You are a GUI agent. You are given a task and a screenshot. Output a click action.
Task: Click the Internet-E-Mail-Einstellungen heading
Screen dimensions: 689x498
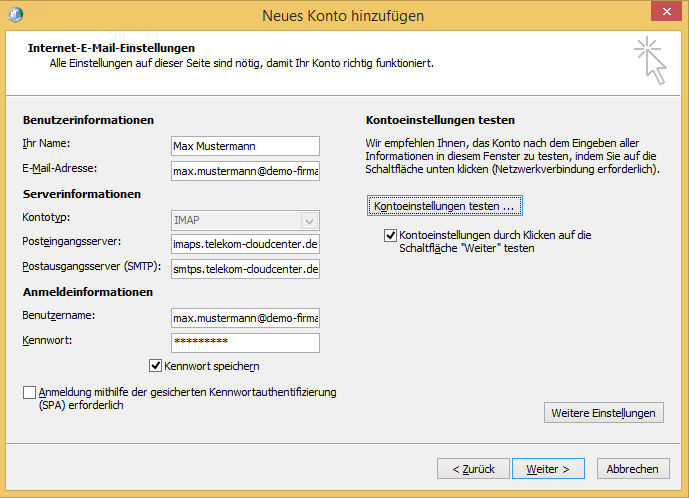point(111,48)
